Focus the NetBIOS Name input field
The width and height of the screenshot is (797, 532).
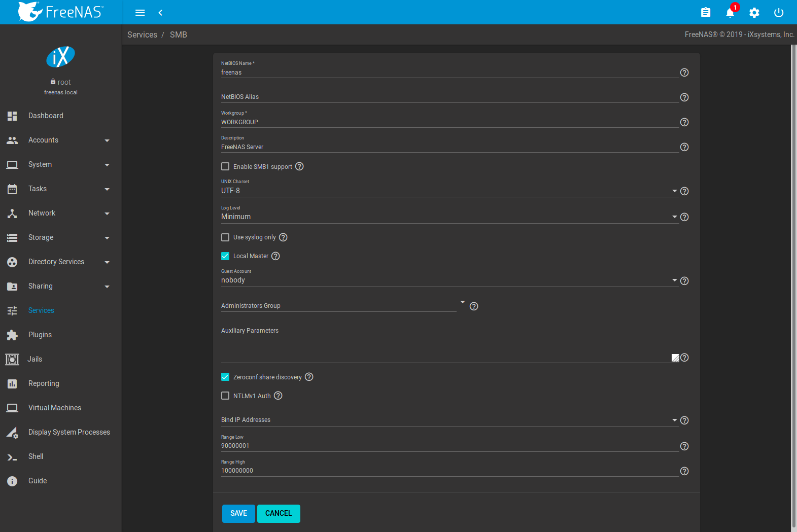point(449,73)
